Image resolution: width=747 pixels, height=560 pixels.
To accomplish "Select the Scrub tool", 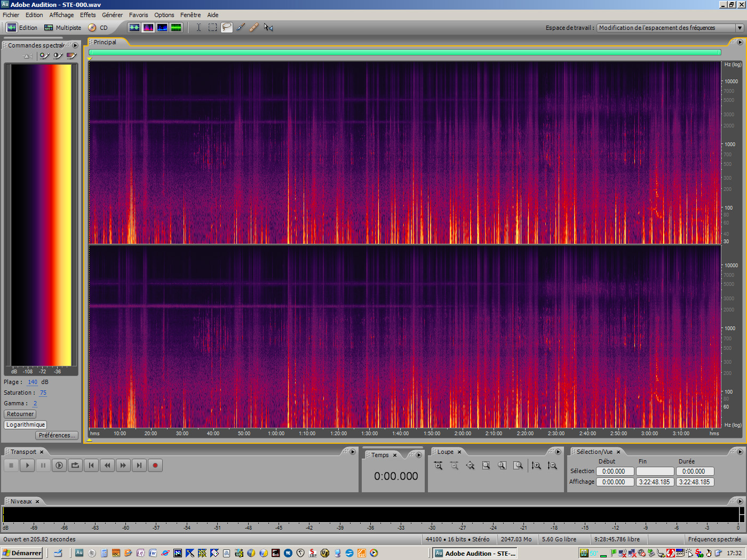I will (268, 27).
